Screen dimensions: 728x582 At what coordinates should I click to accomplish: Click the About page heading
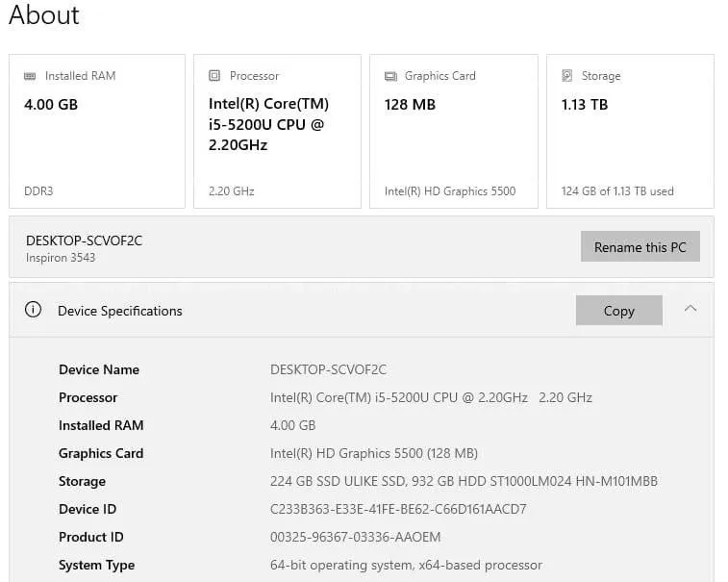pos(44,15)
